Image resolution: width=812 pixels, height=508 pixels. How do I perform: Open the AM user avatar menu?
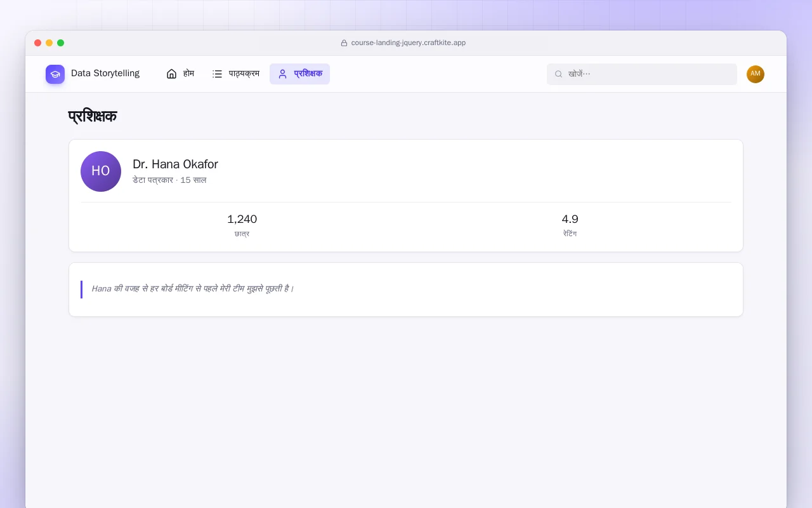[x=756, y=74]
